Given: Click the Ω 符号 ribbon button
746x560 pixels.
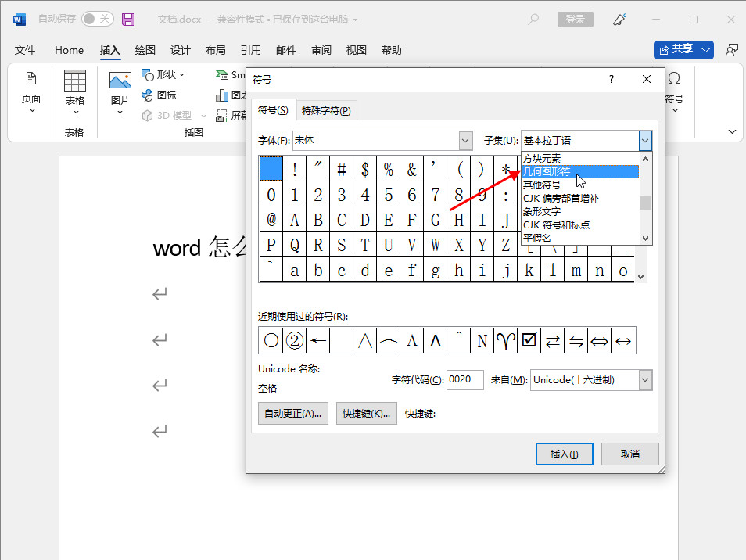Looking at the screenshot, I should [674, 92].
